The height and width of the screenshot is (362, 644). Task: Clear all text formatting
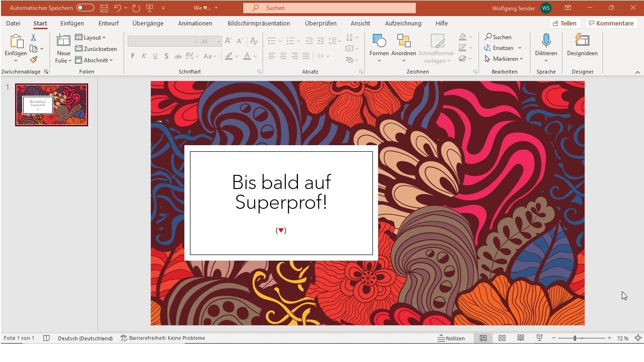pyautogui.click(x=254, y=41)
